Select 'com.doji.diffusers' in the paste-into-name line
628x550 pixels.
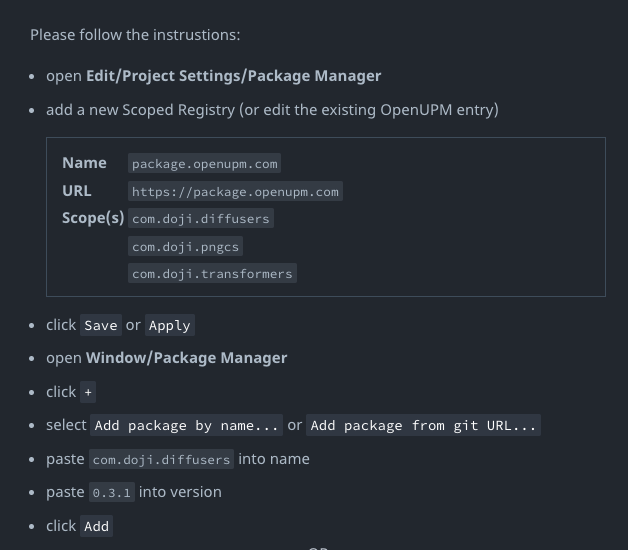(162, 459)
